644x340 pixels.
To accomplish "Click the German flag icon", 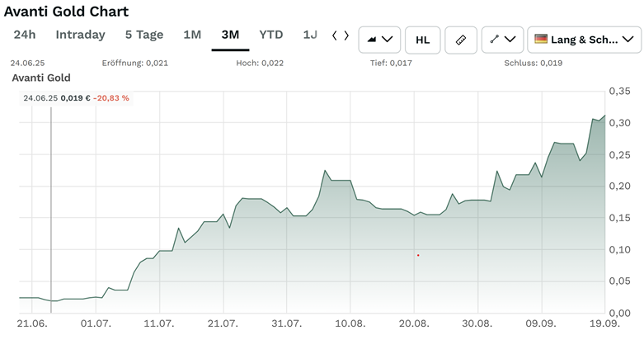I will [541, 39].
